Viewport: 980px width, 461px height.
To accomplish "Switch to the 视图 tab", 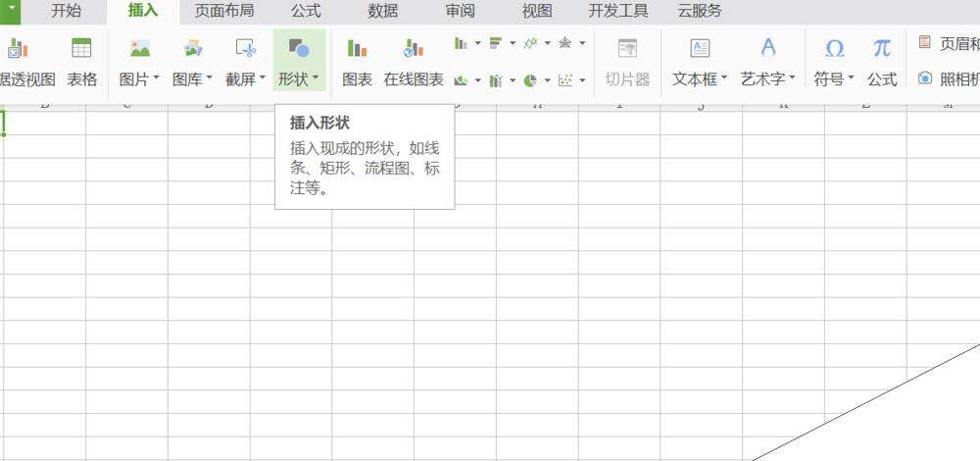I will click(x=537, y=11).
